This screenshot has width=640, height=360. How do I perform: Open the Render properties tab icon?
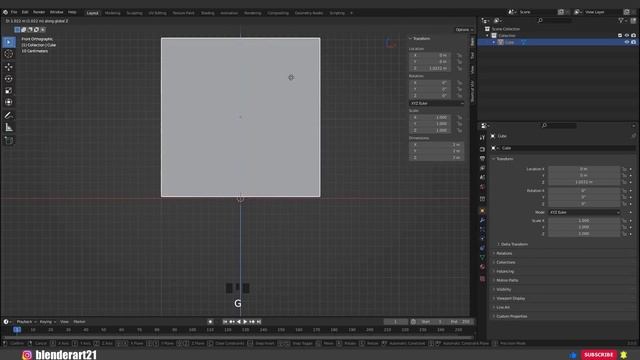coord(482,149)
